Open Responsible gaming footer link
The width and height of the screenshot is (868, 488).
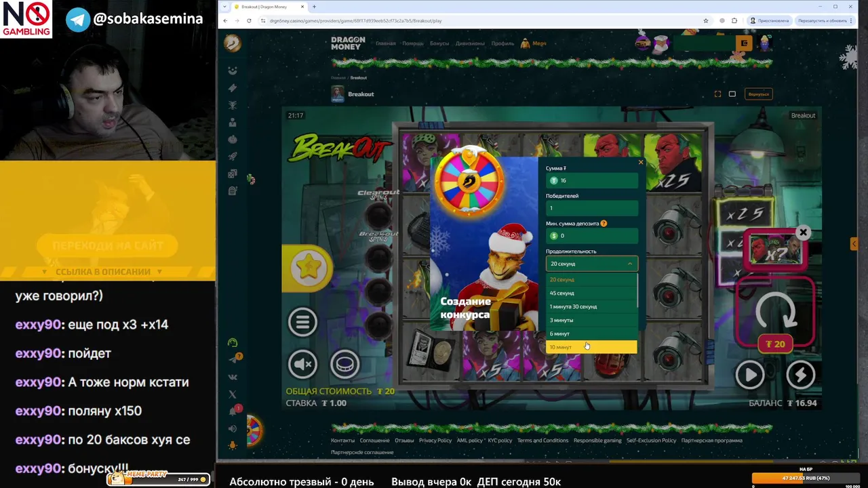(597, 441)
